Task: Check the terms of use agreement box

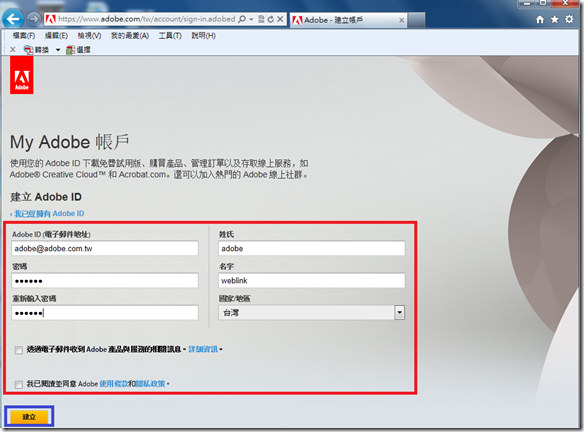Action: click(x=19, y=384)
